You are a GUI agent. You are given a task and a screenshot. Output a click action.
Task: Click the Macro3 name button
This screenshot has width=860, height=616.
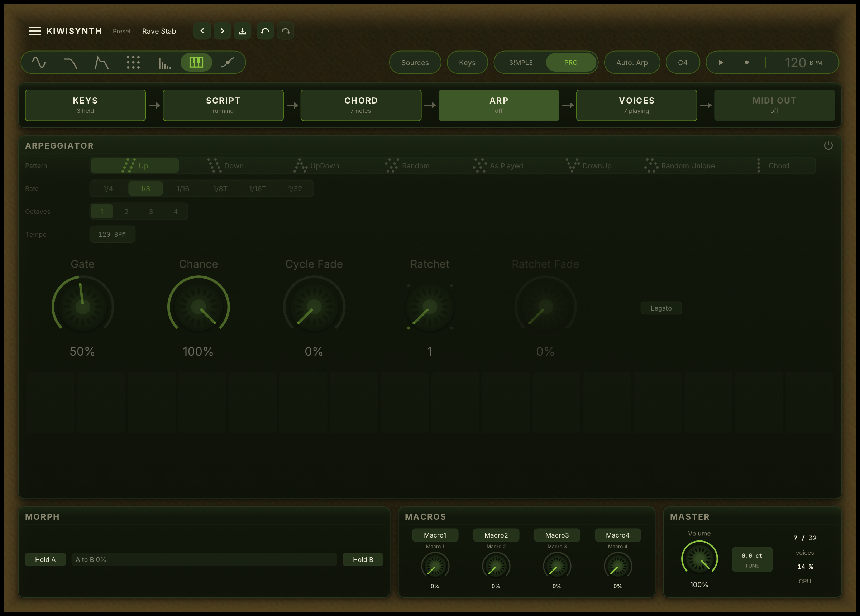(x=557, y=535)
